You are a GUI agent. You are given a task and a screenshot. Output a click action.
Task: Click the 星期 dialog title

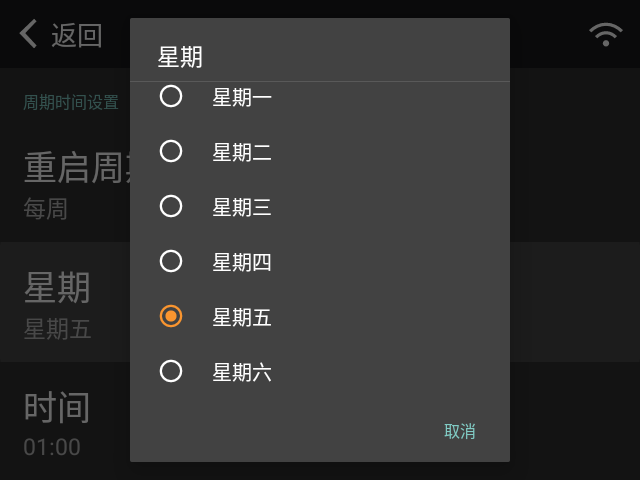click(180, 57)
